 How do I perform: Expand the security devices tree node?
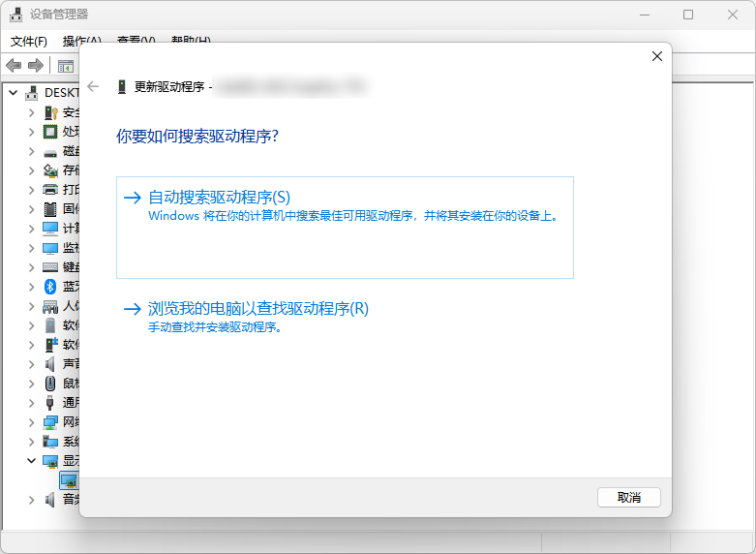click(32, 112)
